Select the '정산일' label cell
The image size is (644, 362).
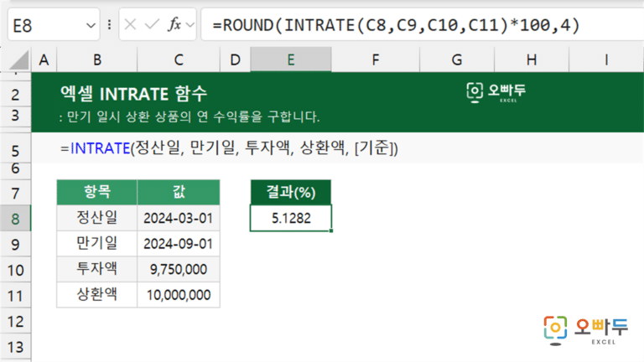coord(97,218)
